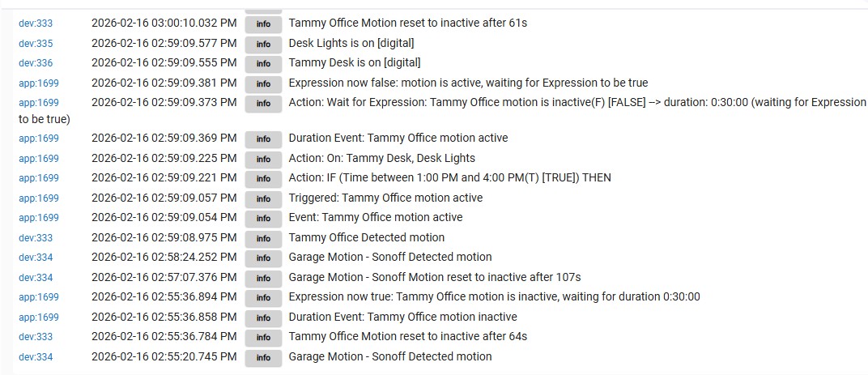Click dev:333 link on 61s reset entry
This screenshot has height=375, width=868.
point(36,23)
